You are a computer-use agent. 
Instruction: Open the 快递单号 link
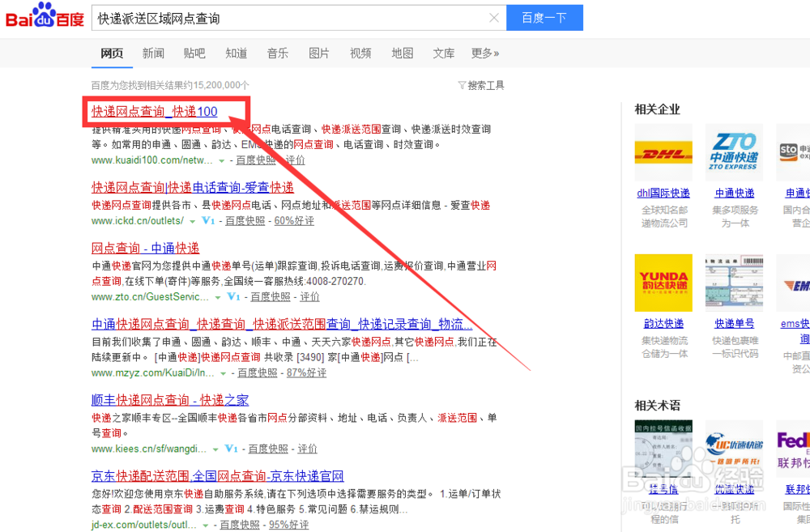pos(734,323)
